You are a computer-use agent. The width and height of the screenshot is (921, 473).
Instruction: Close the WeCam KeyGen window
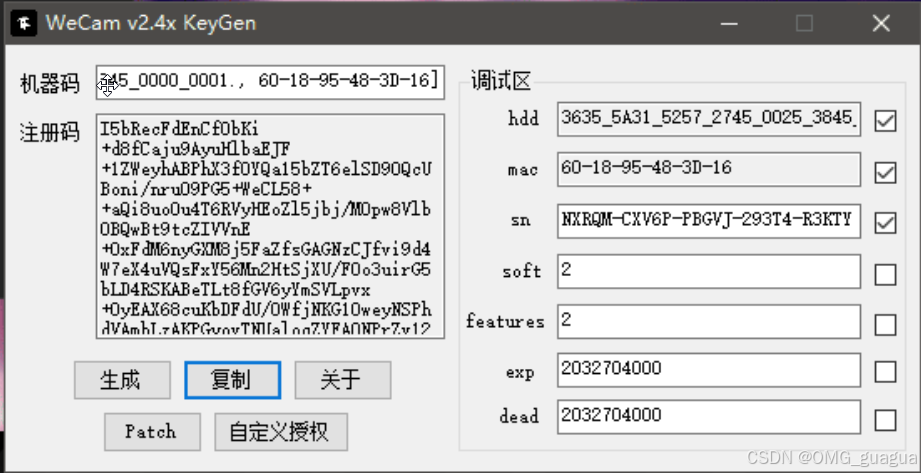point(881,24)
